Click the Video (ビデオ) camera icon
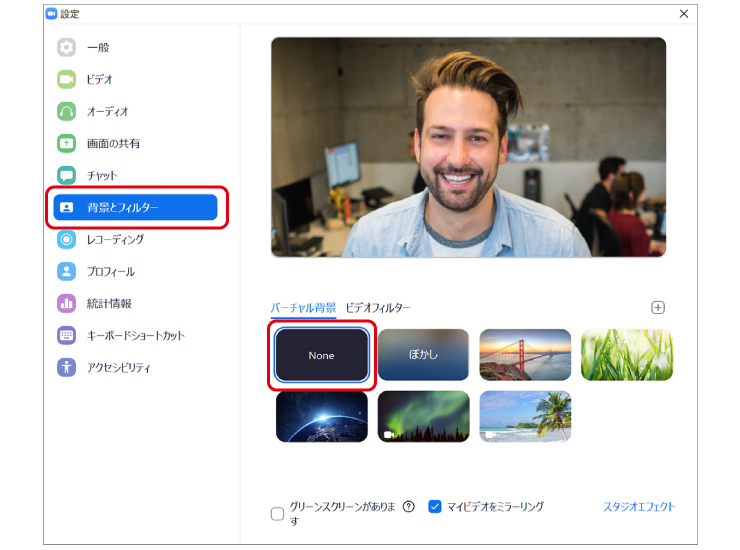This screenshot has width=740, height=550. tap(67, 79)
